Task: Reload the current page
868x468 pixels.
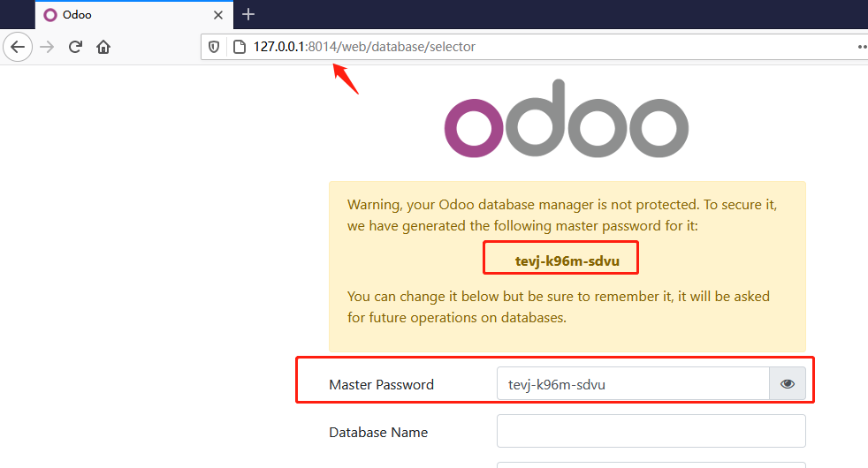Action: (x=76, y=47)
